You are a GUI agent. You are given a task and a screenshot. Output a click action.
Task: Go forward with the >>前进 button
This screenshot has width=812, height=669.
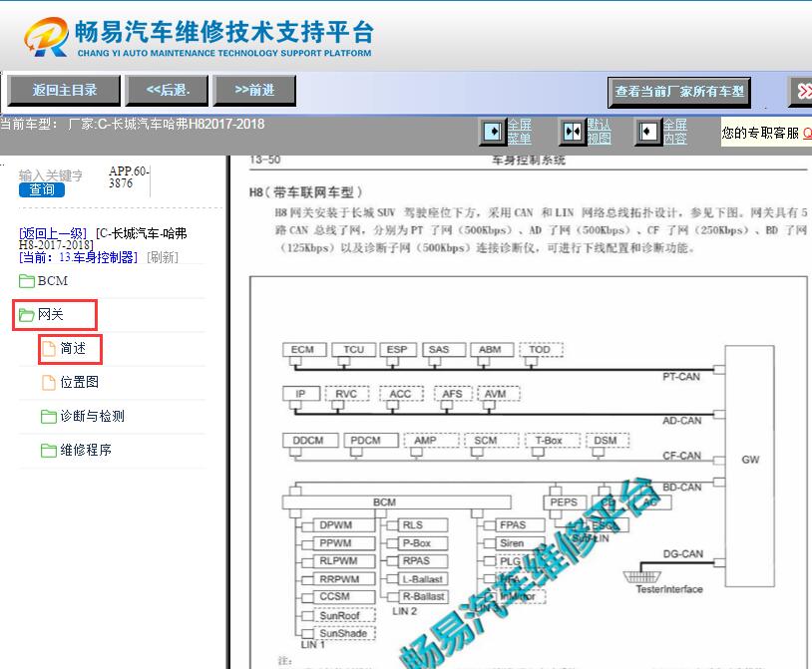pos(254,91)
